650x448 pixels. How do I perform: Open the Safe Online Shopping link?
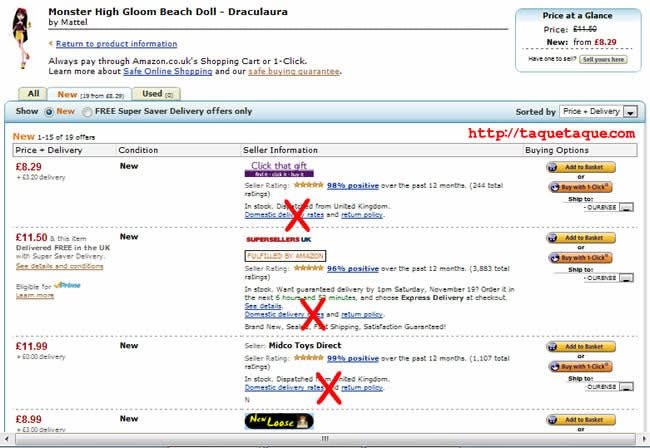point(168,71)
